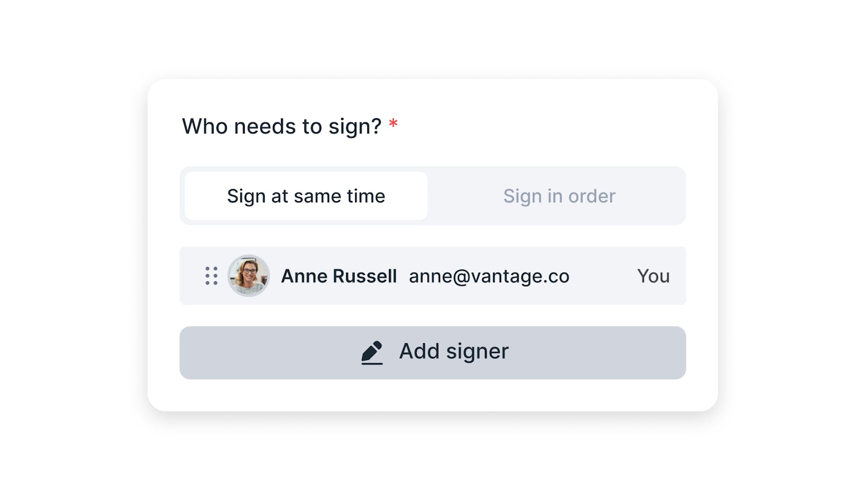Click the first name Anne in signer row
The image size is (868, 488).
pyautogui.click(x=304, y=276)
